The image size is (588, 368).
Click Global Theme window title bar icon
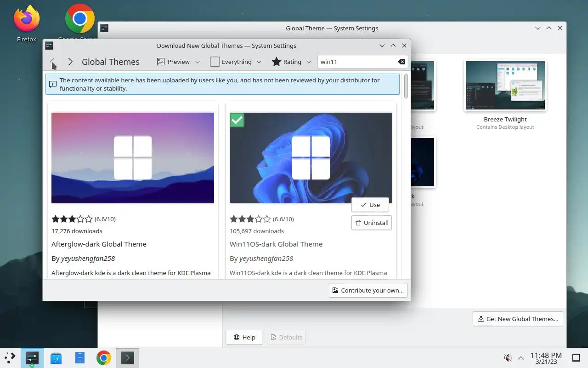pyautogui.click(x=104, y=28)
